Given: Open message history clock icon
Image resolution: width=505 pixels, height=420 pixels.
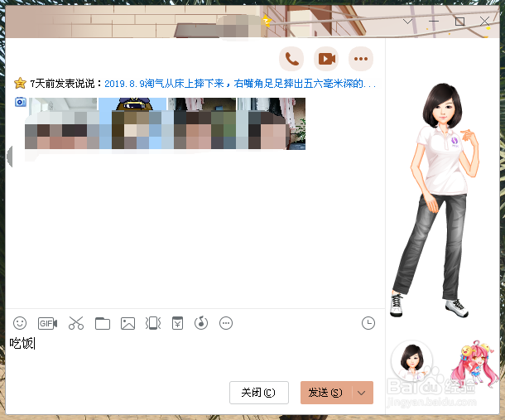Looking at the screenshot, I should 368,323.
